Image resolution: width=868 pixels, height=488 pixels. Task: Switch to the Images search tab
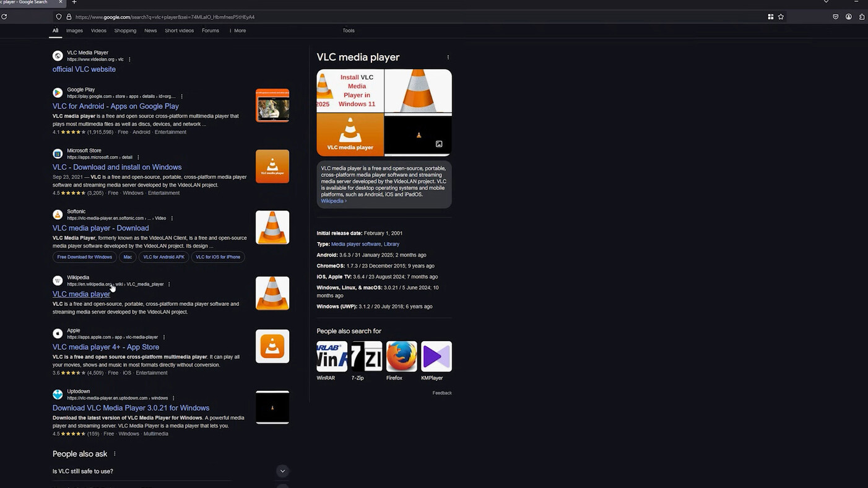(74, 30)
